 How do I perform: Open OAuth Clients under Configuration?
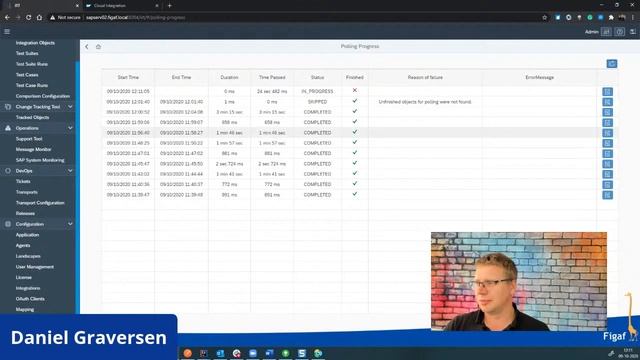pyautogui.click(x=30, y=299)
